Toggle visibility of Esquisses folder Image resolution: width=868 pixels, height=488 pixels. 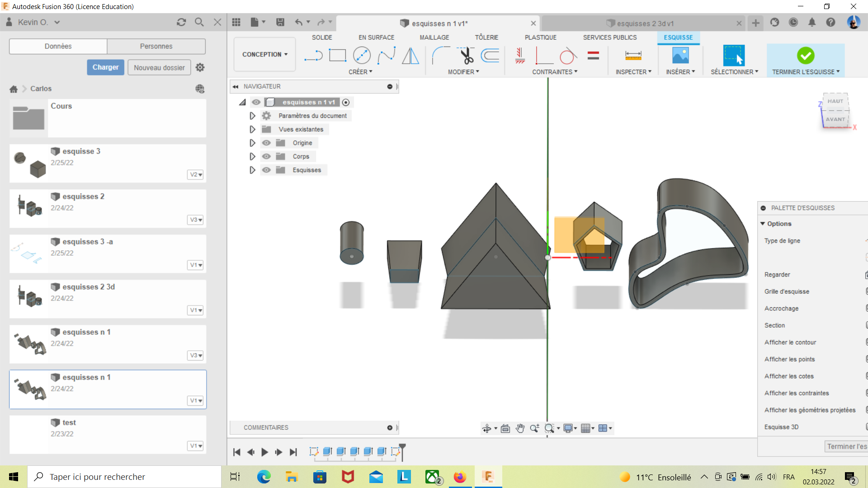266,170
